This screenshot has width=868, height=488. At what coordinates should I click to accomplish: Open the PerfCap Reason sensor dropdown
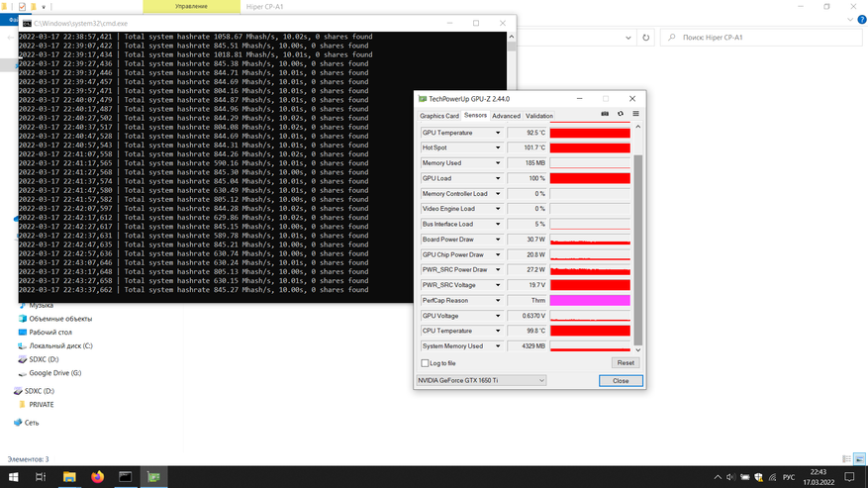click(498, 300)
